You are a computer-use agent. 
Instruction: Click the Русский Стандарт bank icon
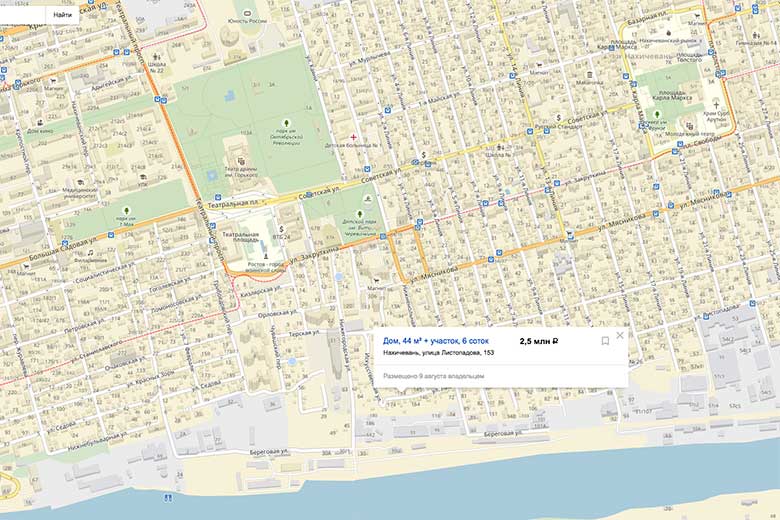pyautogui.click(x=558, y=118)
